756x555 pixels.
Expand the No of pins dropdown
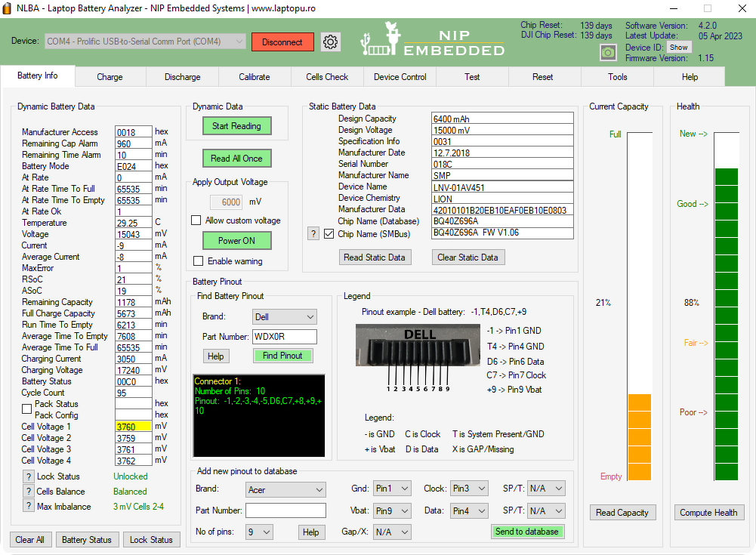259,532
